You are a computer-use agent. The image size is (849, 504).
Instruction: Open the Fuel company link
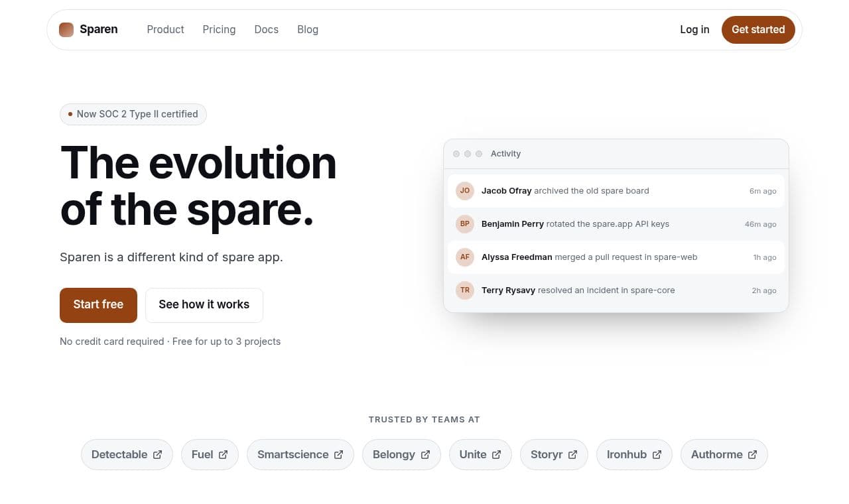[x=210, y=455]
